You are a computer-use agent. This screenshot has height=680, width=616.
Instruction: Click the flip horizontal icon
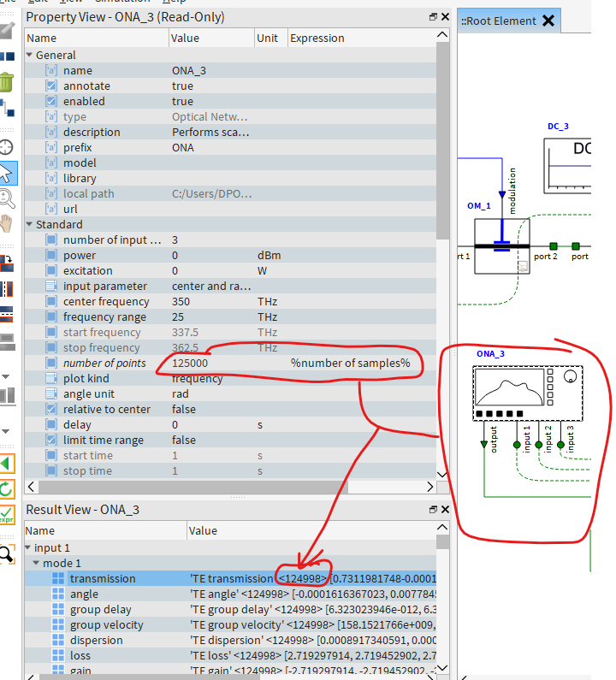tap(7, 289)
